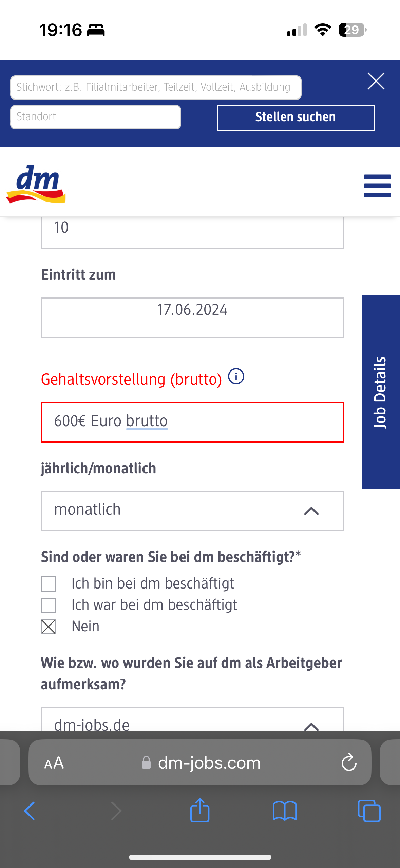Viewport: 400px width, 868px height.
Task: Open the tab overview icon in Safari
Action: click(370, 810)
